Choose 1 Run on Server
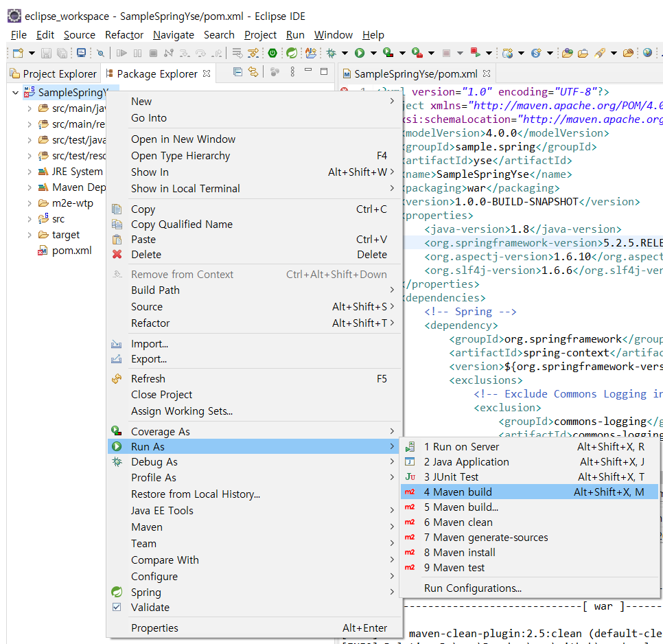663x644 pixels. point(529,447)
